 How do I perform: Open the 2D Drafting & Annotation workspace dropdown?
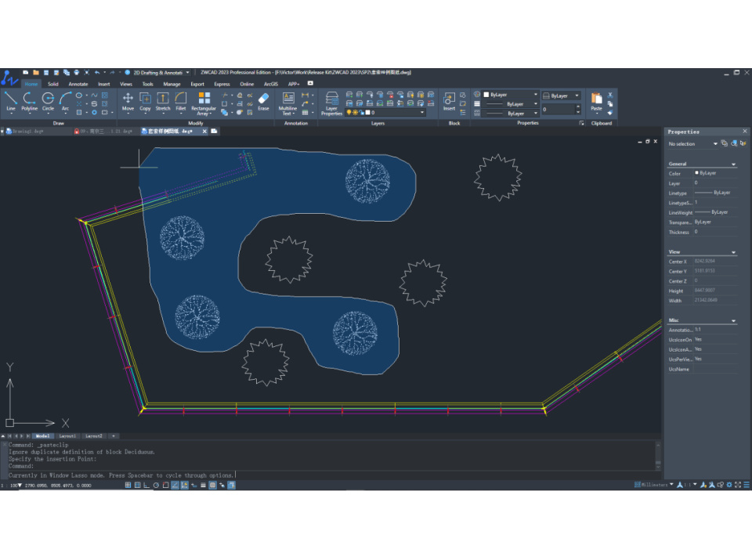(187, 73)
